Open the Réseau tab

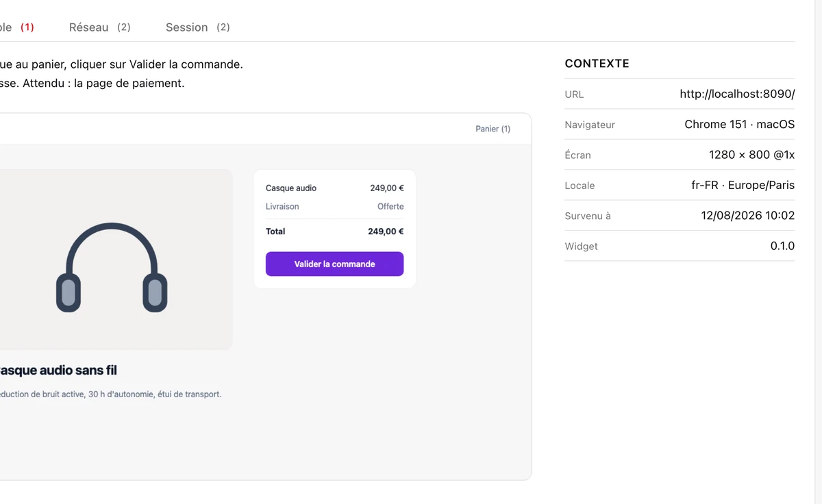point(100,27)
